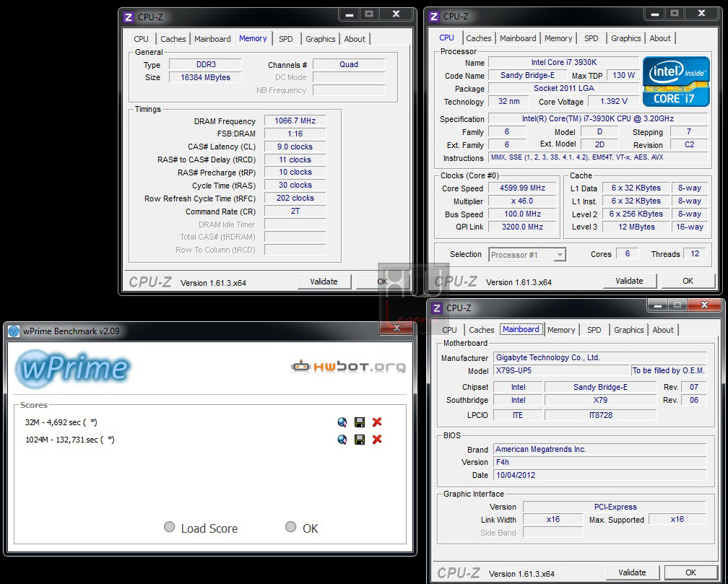Submit the 1024M score online via globe icon
Image resolution: width=728 pixels, height=584 pixels.
coord(342,439)
